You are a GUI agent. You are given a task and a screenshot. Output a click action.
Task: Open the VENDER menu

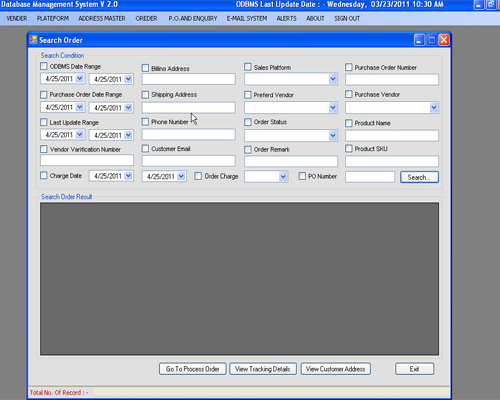17,19
